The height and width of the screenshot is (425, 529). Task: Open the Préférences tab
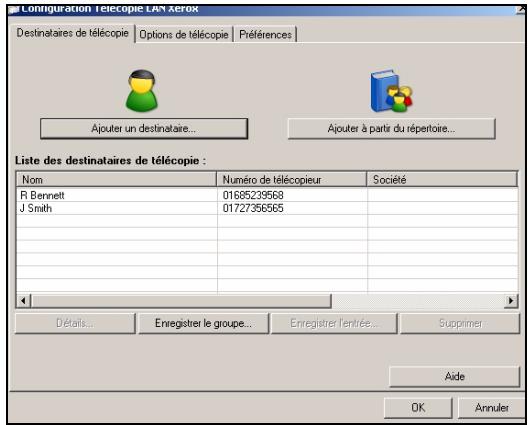pos(265,34)
